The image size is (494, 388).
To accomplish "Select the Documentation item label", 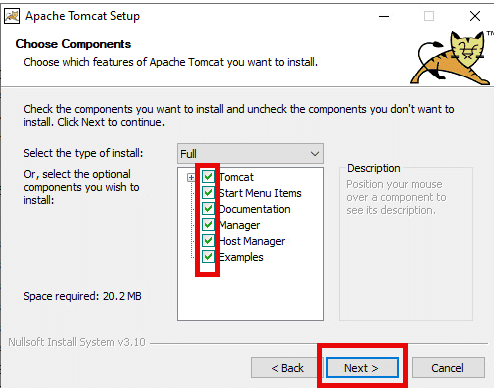I will pos(255,209).
